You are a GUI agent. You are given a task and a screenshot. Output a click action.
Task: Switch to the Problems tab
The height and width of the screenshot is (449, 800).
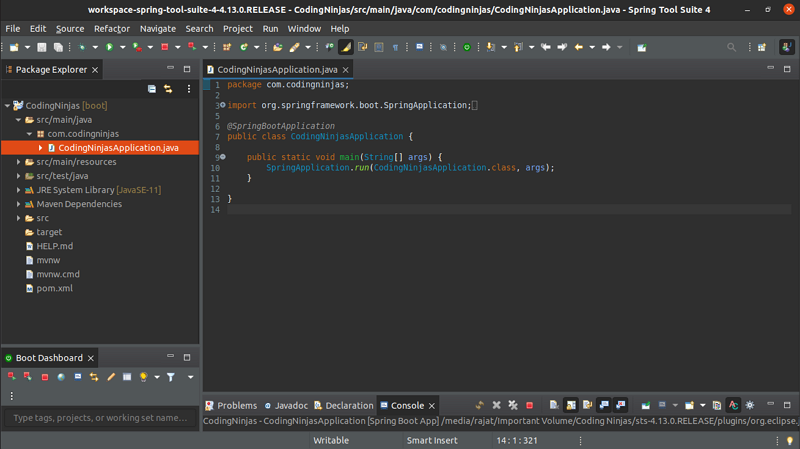[x=231, y=406]
